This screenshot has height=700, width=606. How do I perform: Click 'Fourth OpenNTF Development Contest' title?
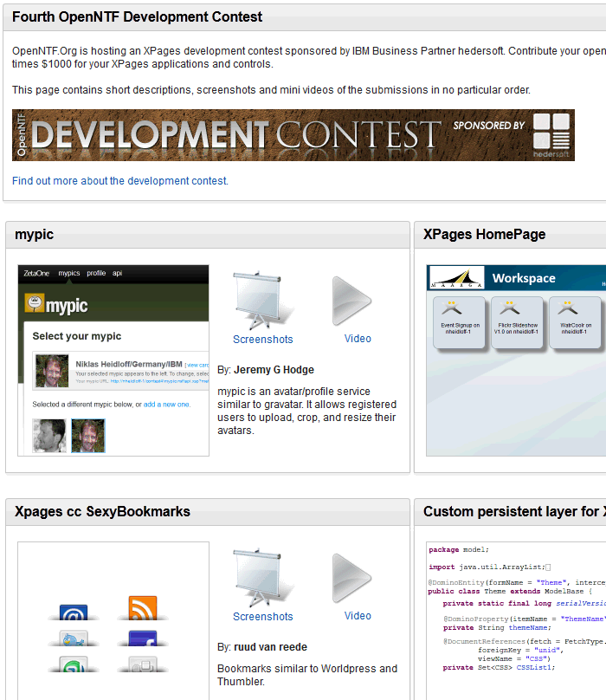tap(137, 17)
